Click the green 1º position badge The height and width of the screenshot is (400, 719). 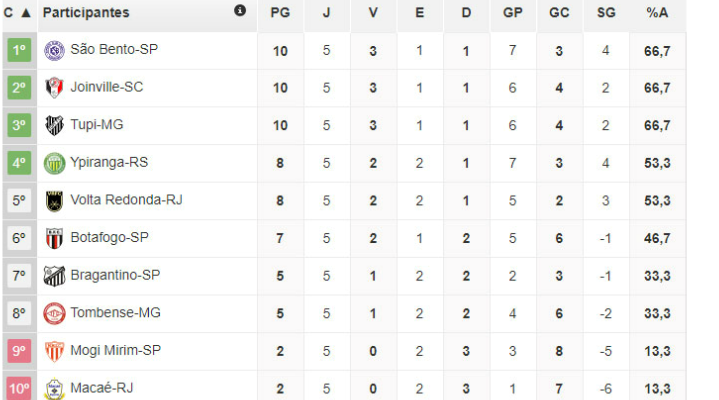[x=19, y=50]
